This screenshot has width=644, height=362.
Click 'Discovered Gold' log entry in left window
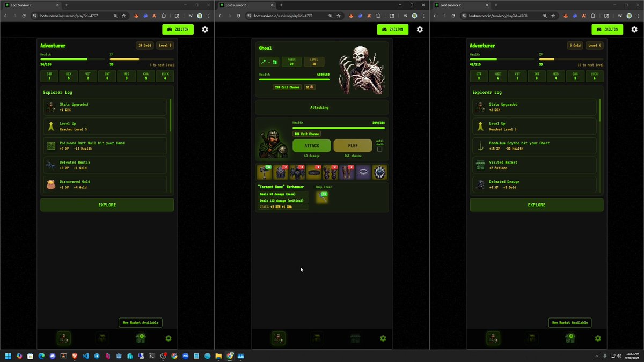(x=105, y=184)
